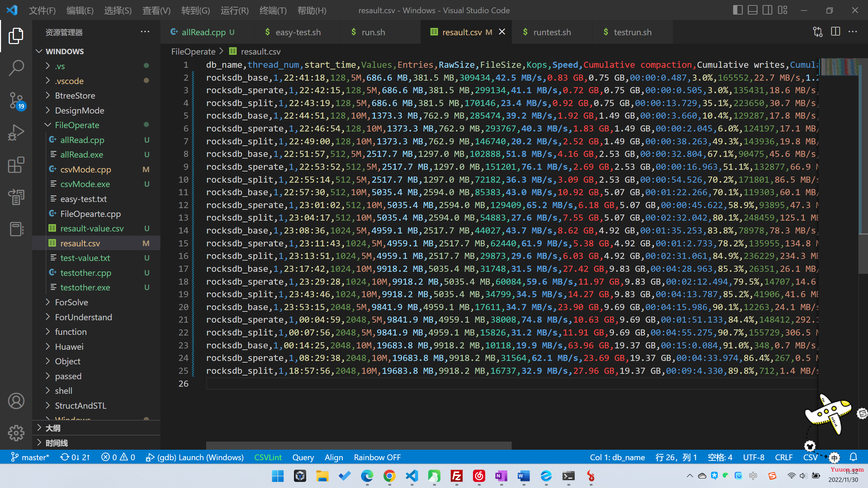The height and width of the screenshot is (488, 868).
Task: Change file encoding UTF-8
Action: click(x=753, y=457)
